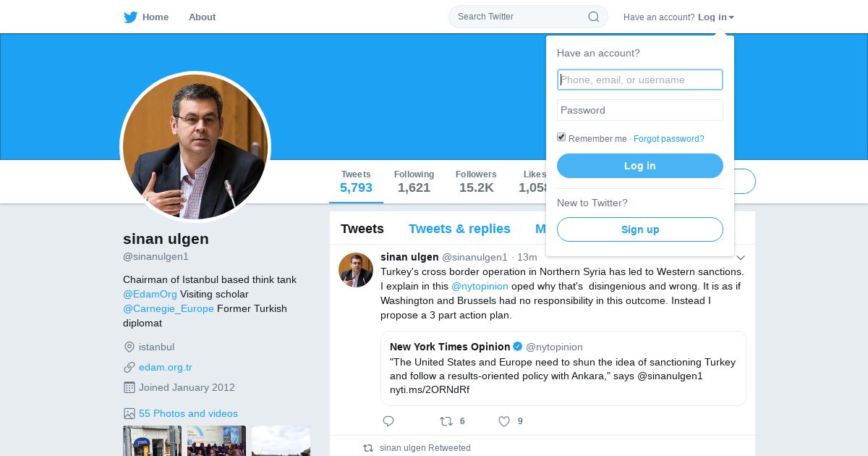Like the tweet with the heart icon
The height and width of the screenshot is (456, 868).
[504, 421]
